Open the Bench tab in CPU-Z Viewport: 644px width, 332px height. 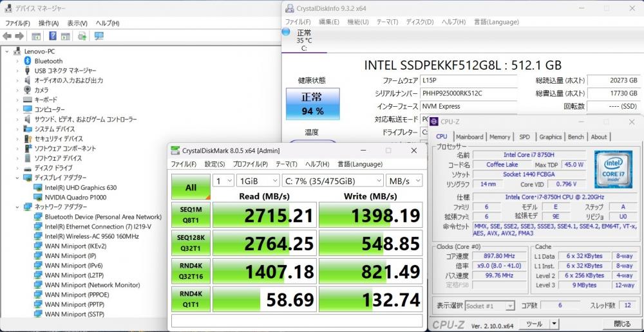(576, 136)
